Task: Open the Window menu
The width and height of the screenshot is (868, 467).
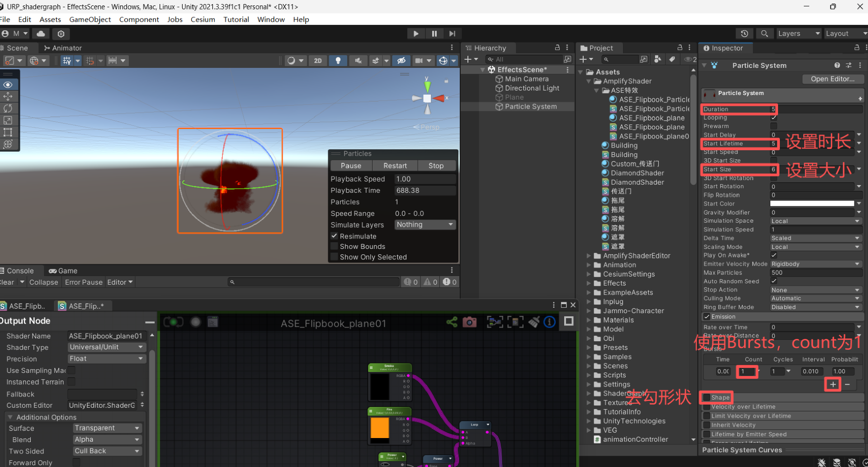Action: click(271, 19)
